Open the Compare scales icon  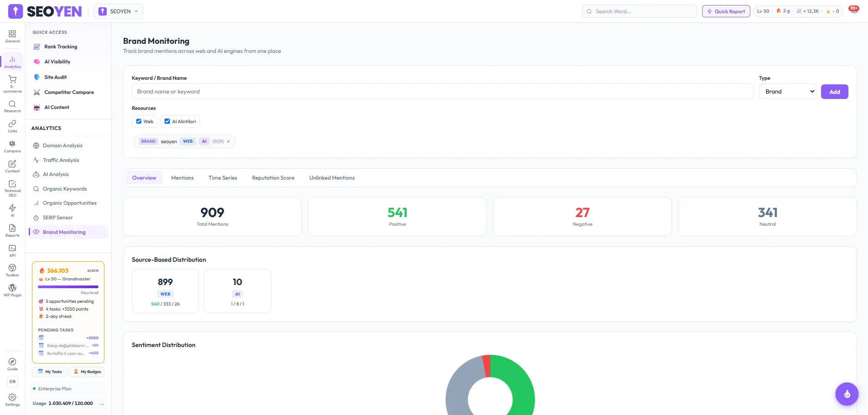[x=12, y=144]
